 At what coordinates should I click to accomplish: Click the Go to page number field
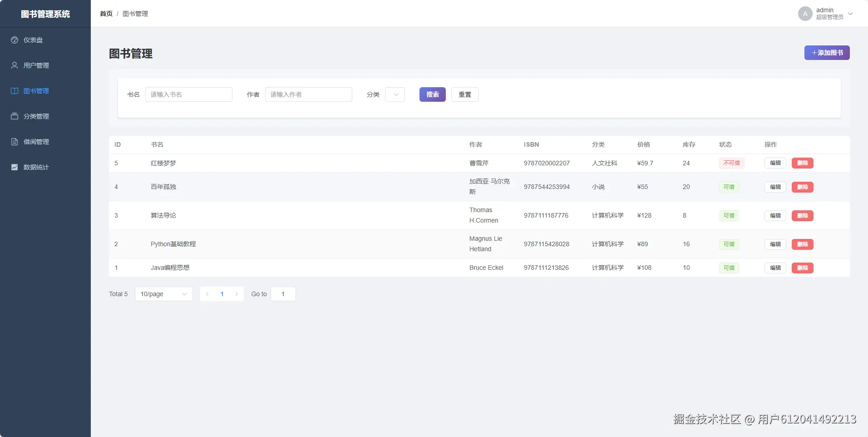point(283,294)
